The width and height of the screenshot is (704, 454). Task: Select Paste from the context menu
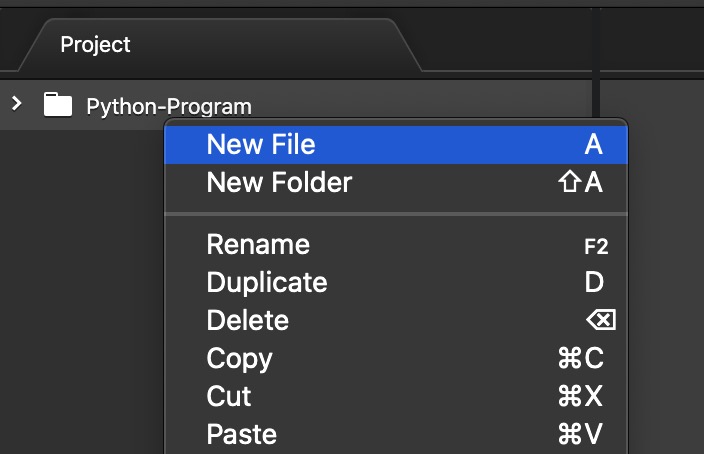[241, 435]
